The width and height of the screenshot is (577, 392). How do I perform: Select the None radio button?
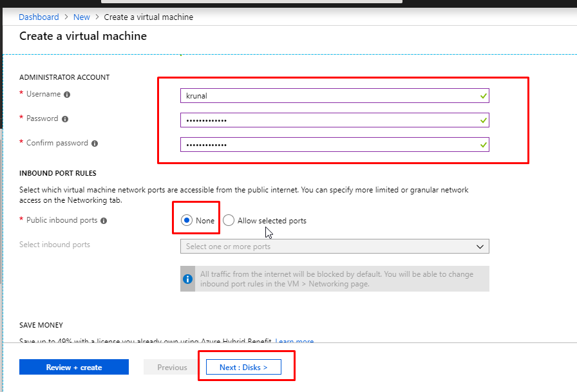click(187, 221)
